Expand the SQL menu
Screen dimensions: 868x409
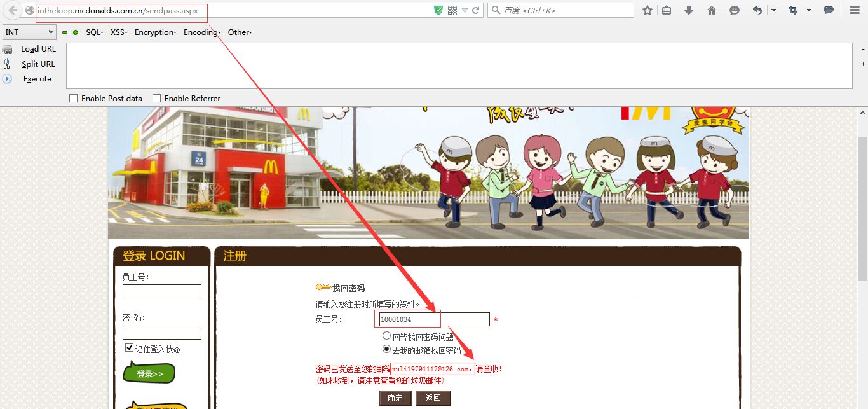(94, 32)
